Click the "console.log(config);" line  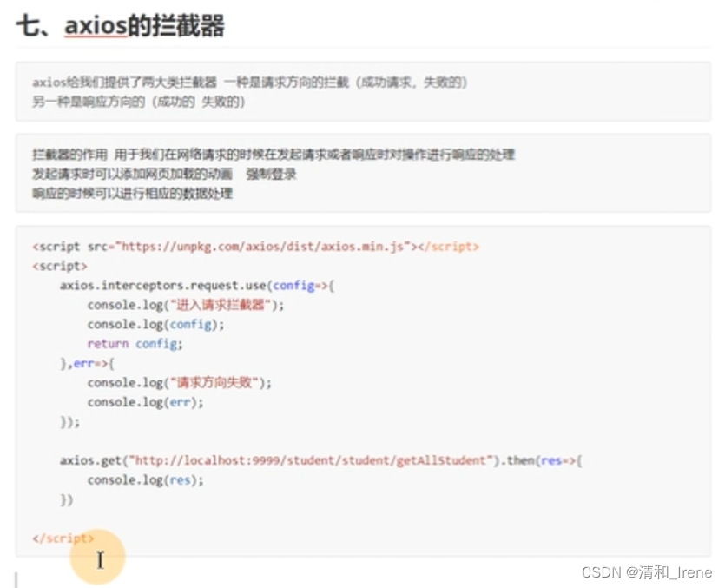point(155,324)
